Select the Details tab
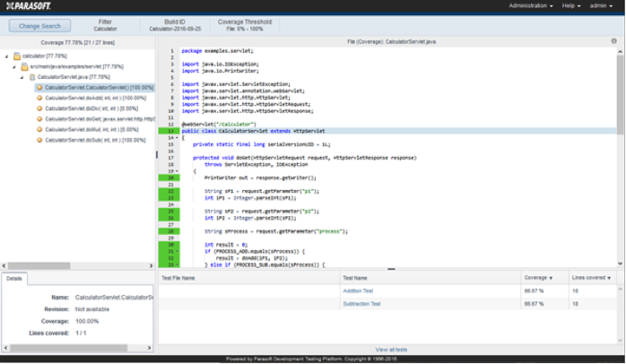Viewport: 626px width, 364px height. (x=14, y=279)
